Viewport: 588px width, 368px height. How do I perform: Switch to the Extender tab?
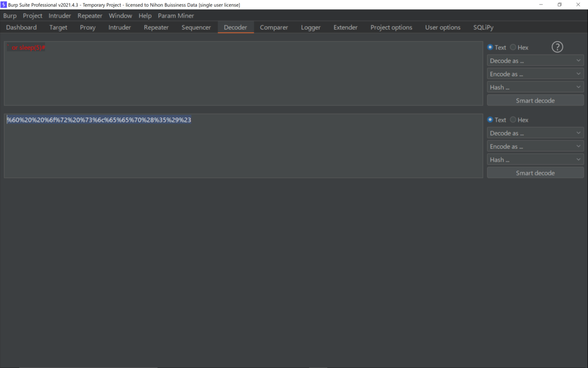coord(345,27)
